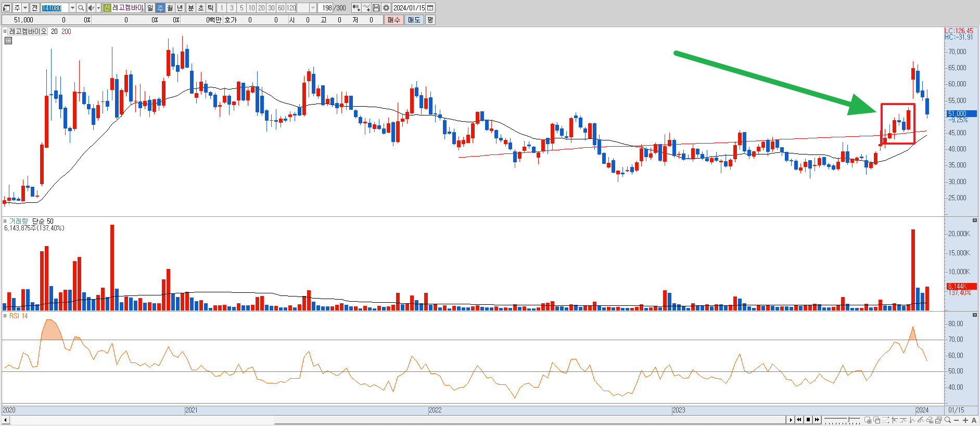
Task: Collapse the RSI panel corner icon
Action: pos(975,315)
